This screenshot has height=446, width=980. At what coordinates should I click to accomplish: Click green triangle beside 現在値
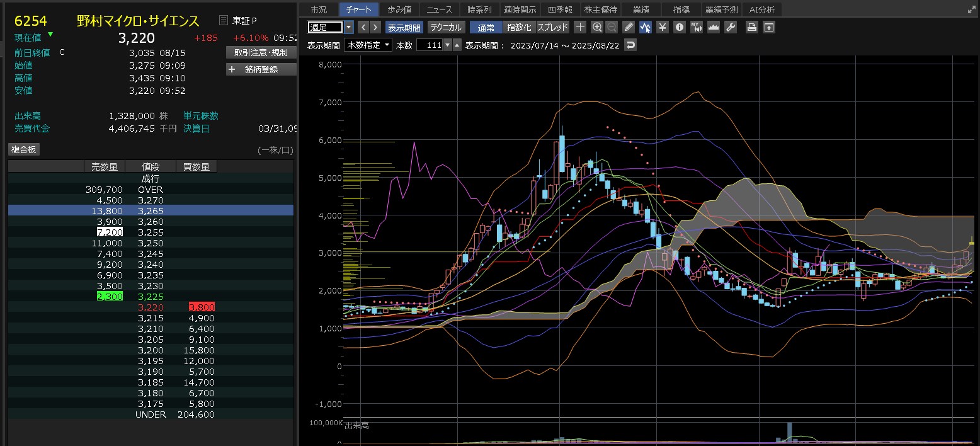pos(50,34)
